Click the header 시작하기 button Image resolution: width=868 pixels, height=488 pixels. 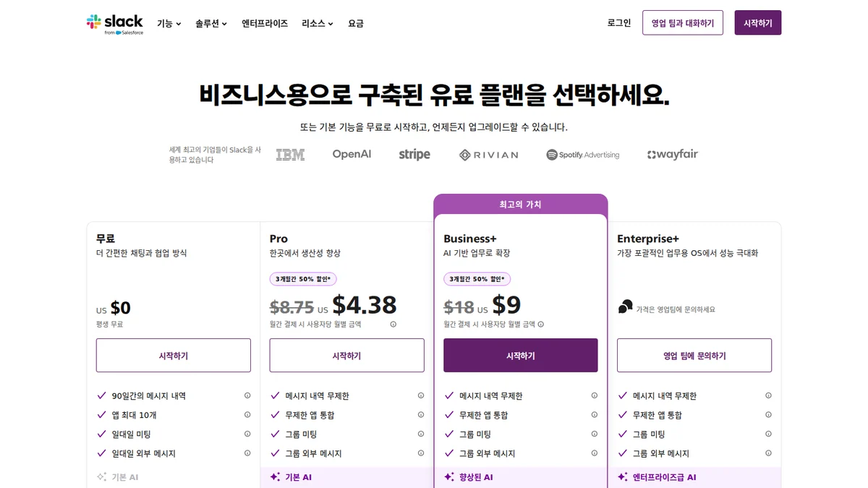(x=758, y=23)
